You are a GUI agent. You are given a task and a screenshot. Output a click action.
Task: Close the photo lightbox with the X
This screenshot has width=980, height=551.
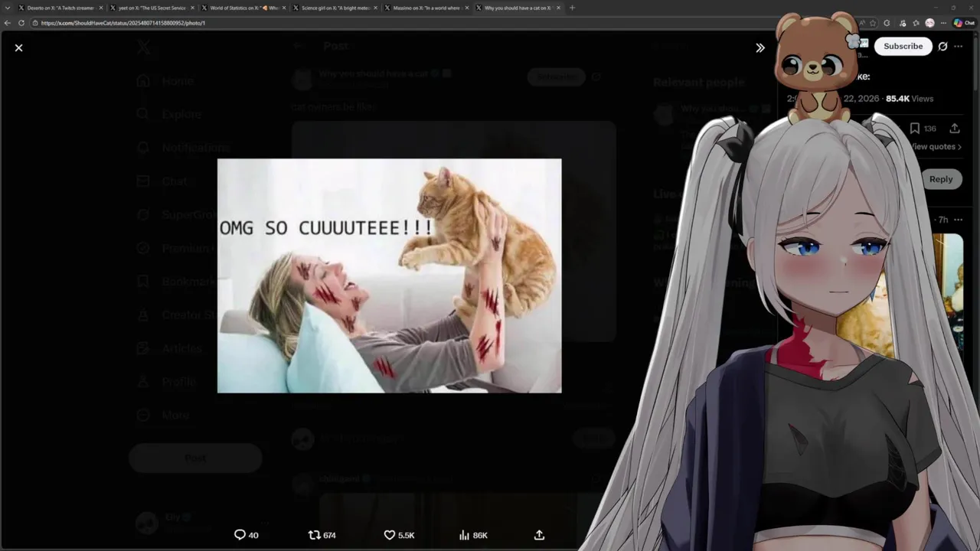(18, 47)
